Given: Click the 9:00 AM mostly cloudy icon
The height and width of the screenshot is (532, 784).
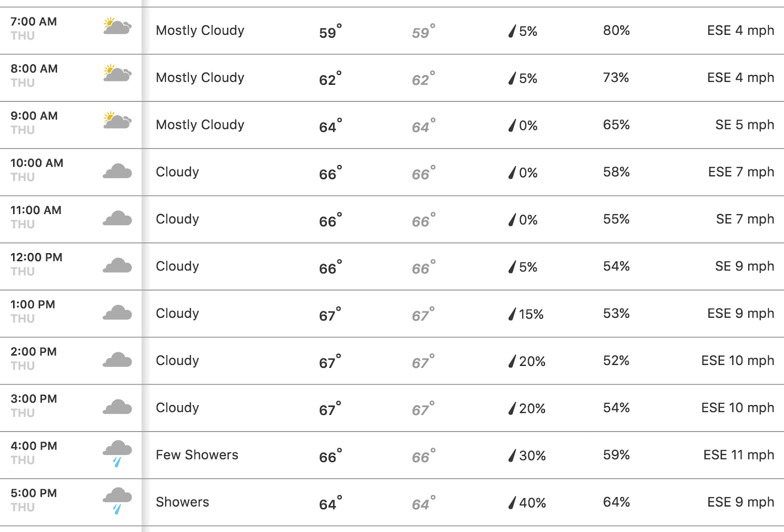Looking at the screenshot, I should click(x=118, y=120).
